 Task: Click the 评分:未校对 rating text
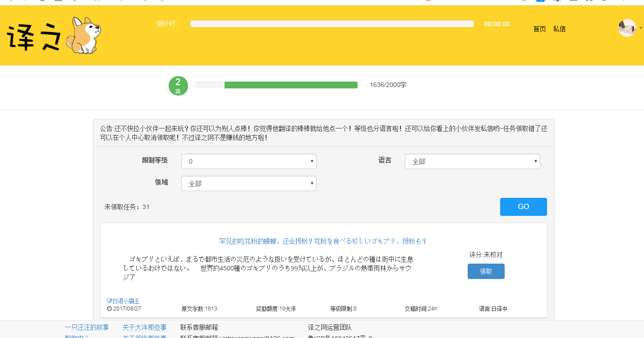pos(486,255)
